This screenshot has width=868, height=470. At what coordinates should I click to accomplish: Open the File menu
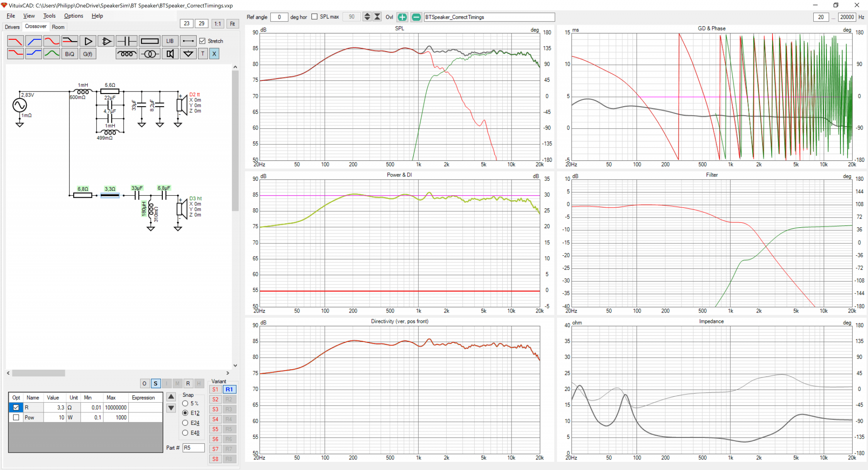pos(11,16)
